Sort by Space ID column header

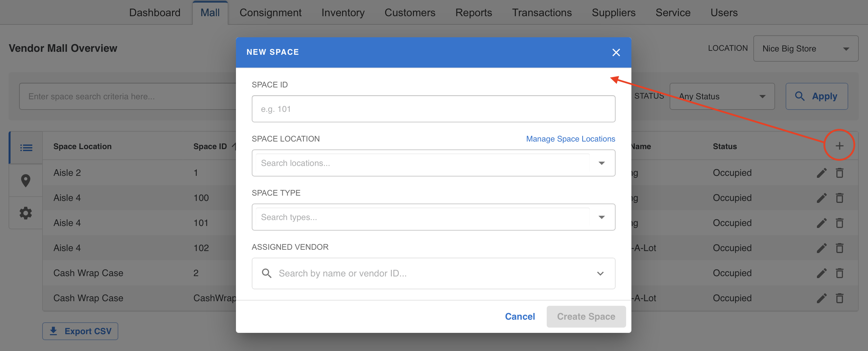tap(210, 146)
